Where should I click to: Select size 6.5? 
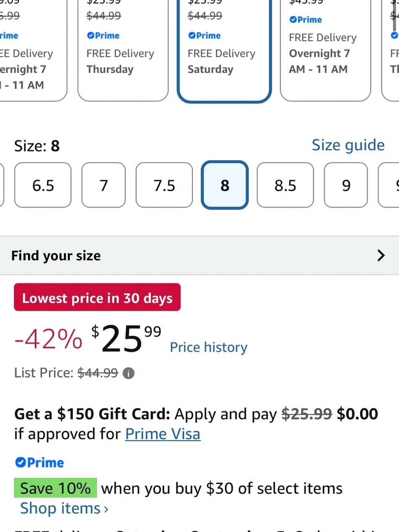tap(43, 185)
